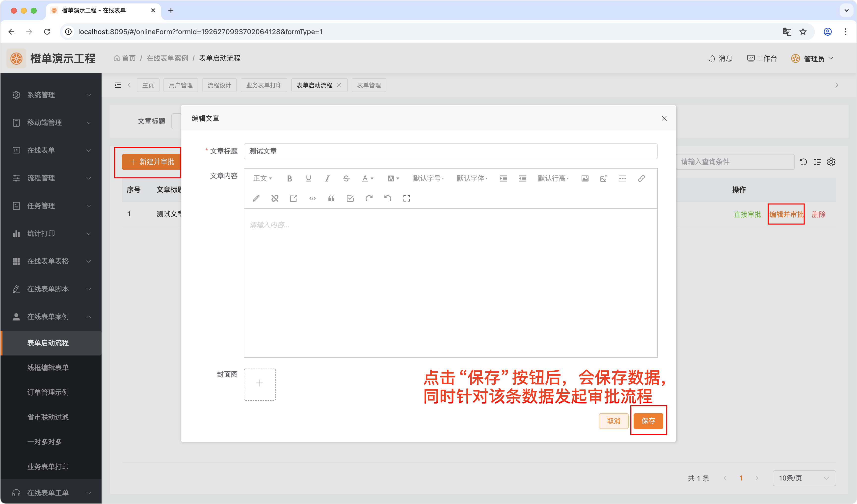Screen dimensions: 857x504
Task: Click the 保存 button
Action: [x=648, y=421]
